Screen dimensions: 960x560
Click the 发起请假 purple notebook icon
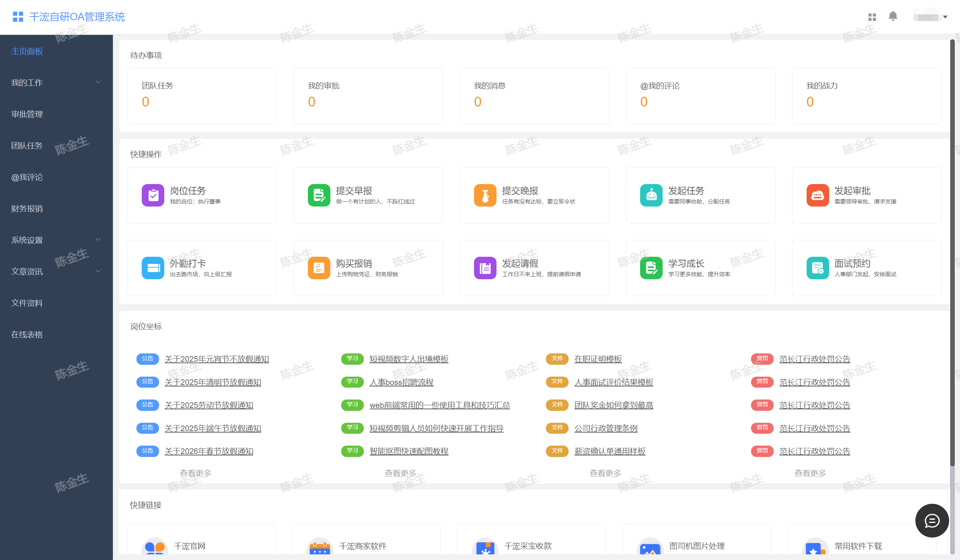[x=485, y=268]
